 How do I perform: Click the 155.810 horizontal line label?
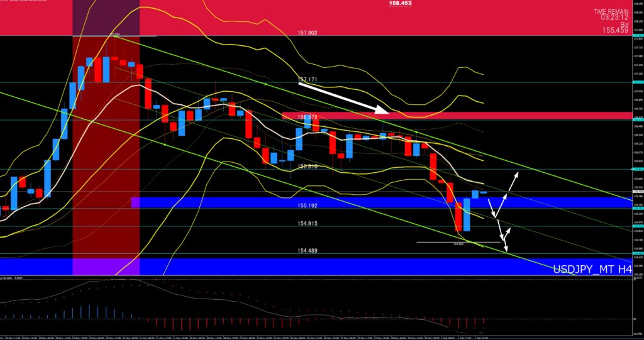tap(307, 167)
